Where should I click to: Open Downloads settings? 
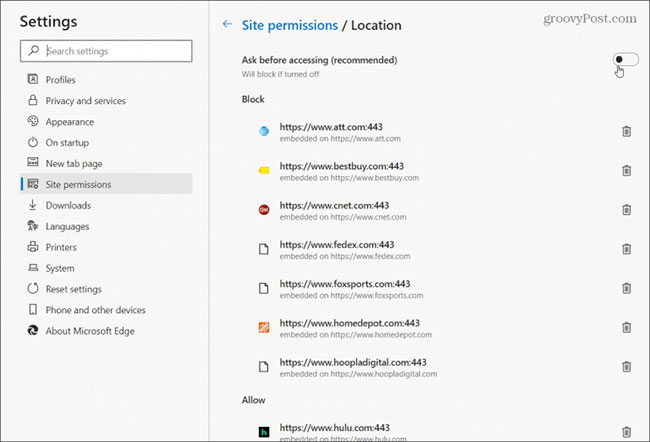[x=106, y=205]
